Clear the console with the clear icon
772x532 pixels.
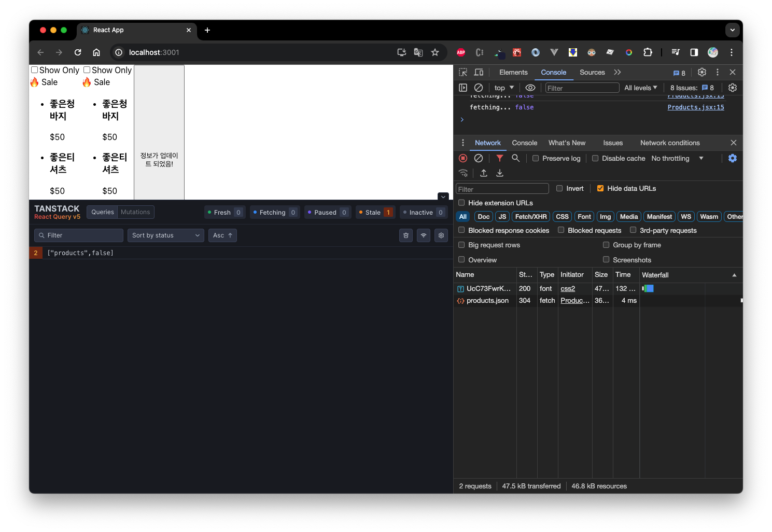479,88
